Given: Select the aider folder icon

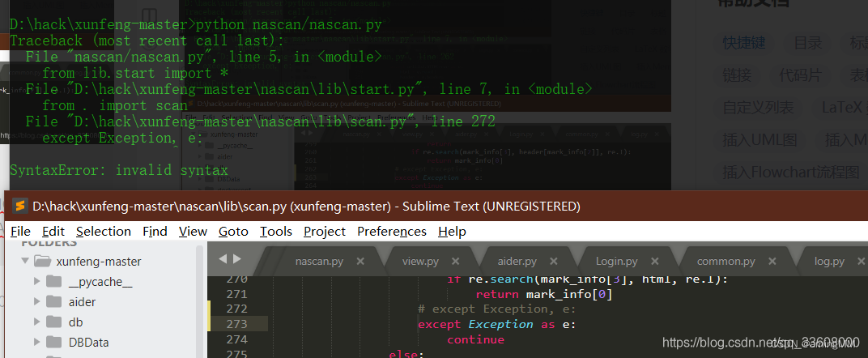Looking at the screenshot, I should tap(53, 301).
